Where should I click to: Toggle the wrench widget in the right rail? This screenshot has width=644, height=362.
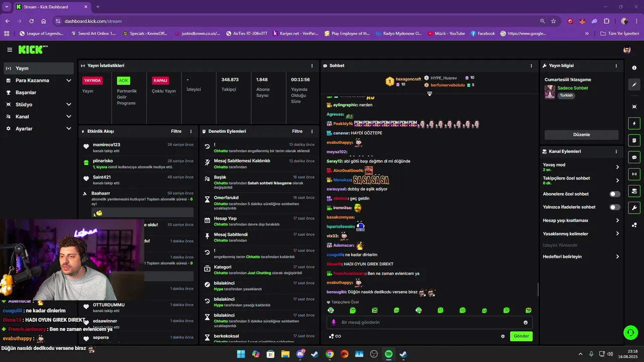click(x=634, y=208)
